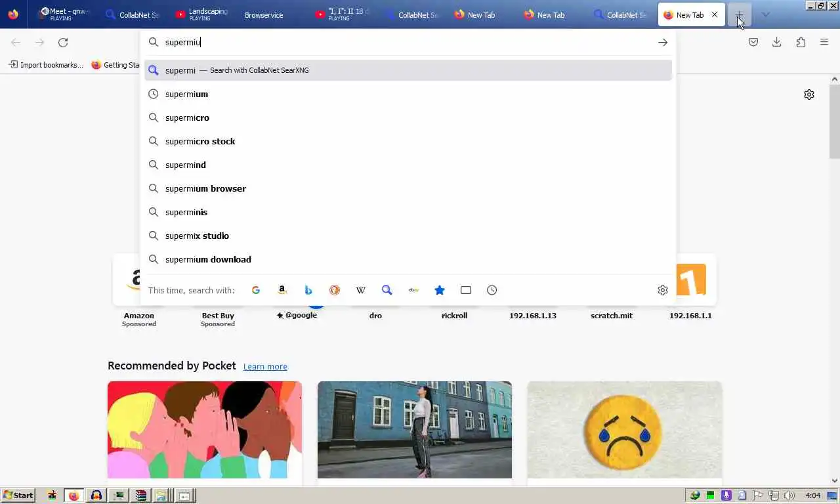840x504 pixels.
Task: Search this time with Bing
Action: pos(308,290)
